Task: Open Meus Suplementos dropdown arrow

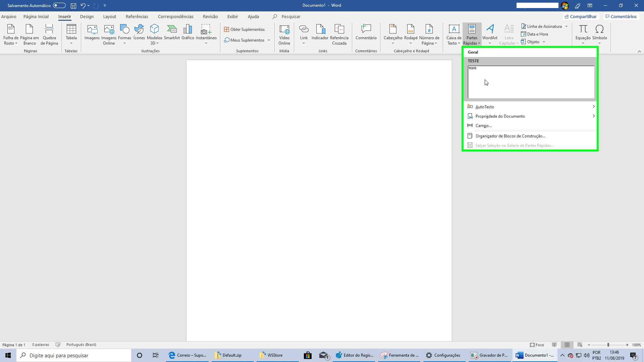Action: click(x=269, y=40)
